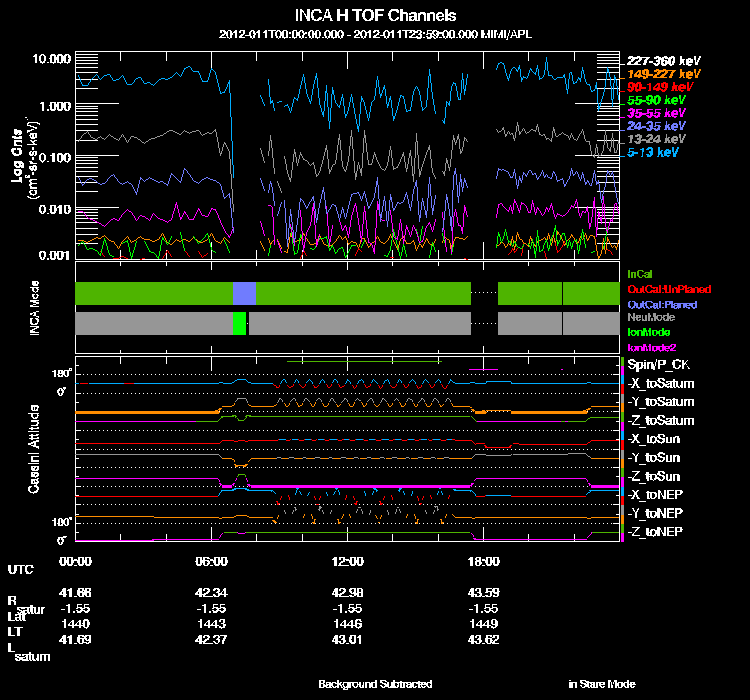The image size is (750, 700).
Task: Select the 5-13 keV channel legend entry
Action: (653, 153)
